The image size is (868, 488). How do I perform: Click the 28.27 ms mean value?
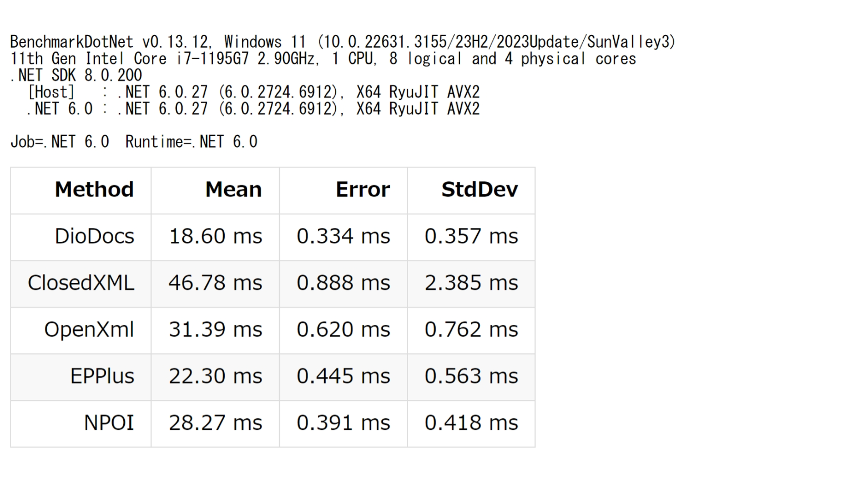click(x=215, y=423)
